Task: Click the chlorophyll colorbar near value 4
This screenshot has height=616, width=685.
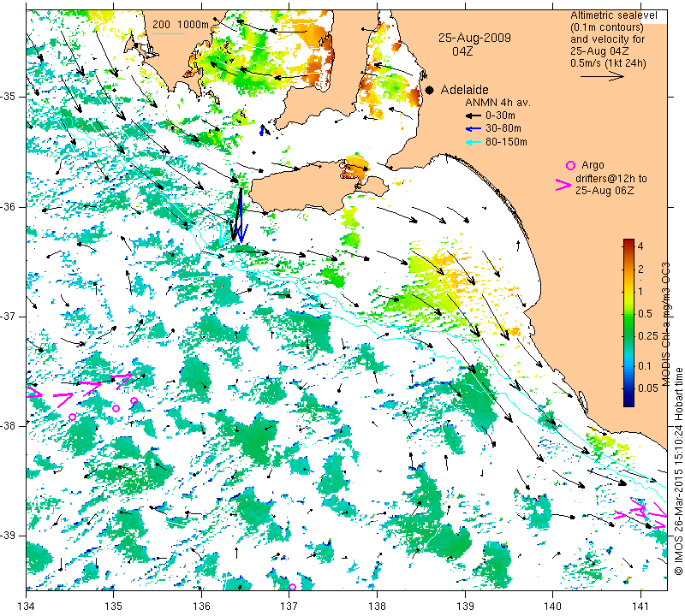Action: (x=628, y=246)
